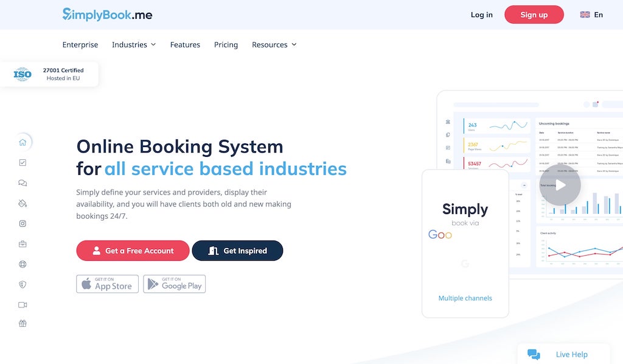Select the ink drop icon in the sidebar
Screen dimensions: 623x364
tap(23, 203)
